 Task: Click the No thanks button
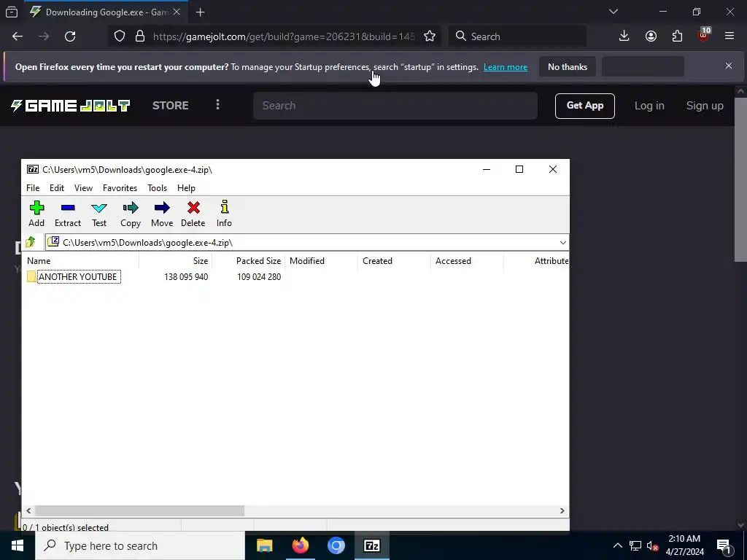point(568,67)
